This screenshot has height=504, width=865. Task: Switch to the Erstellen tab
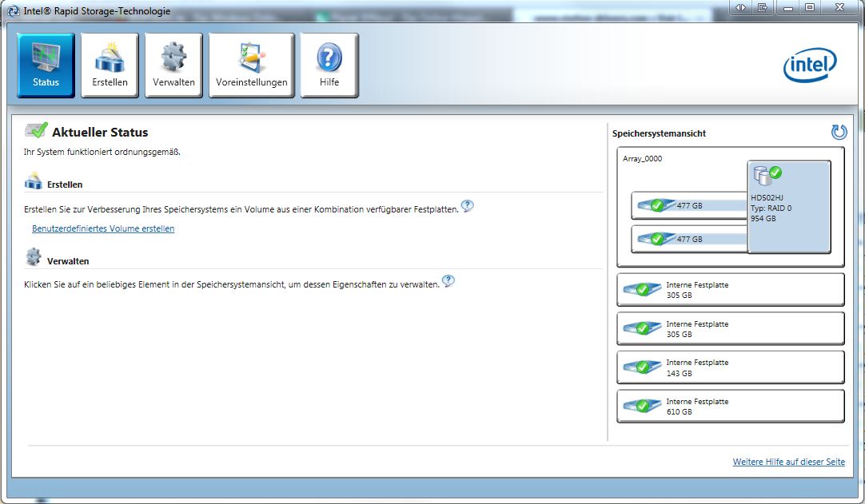point(110,65)
